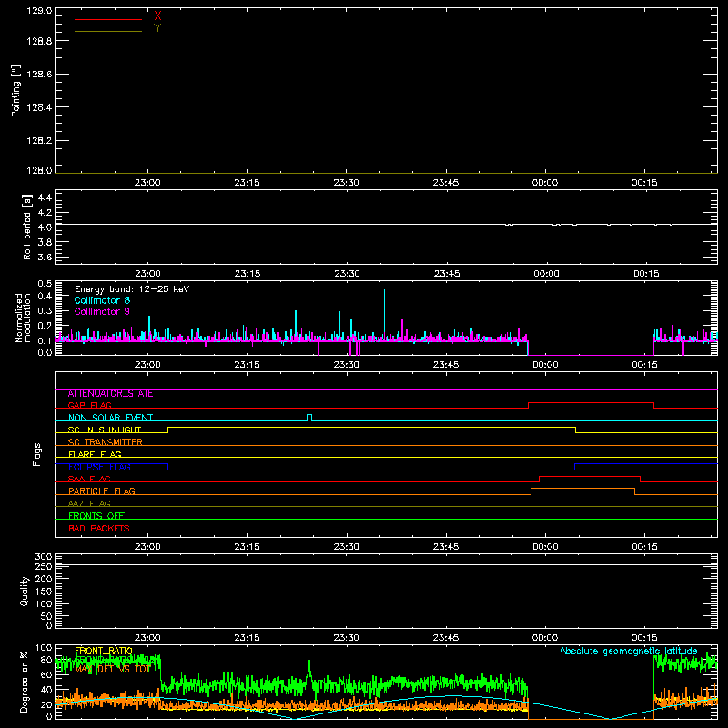The image size is (728, 728).
Task: Click the 0.3 modulation tick label
Action: pyautogui.click(x=45, y=310)
